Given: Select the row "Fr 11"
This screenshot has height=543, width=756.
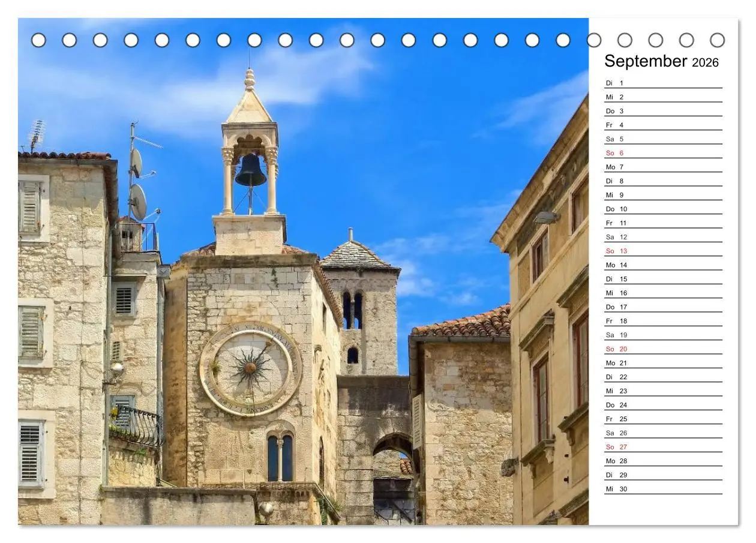Looking at the screenshot, I should (x=663, y=223).
